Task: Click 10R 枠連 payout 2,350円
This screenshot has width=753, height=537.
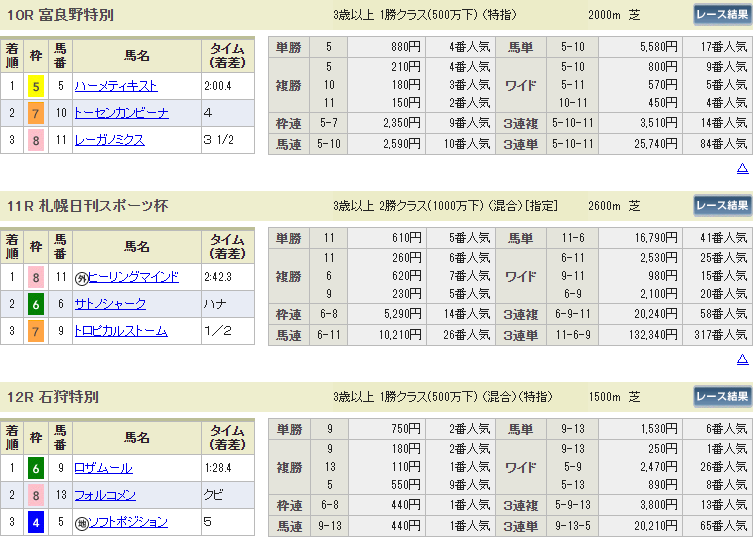Action: coord(402,123)
